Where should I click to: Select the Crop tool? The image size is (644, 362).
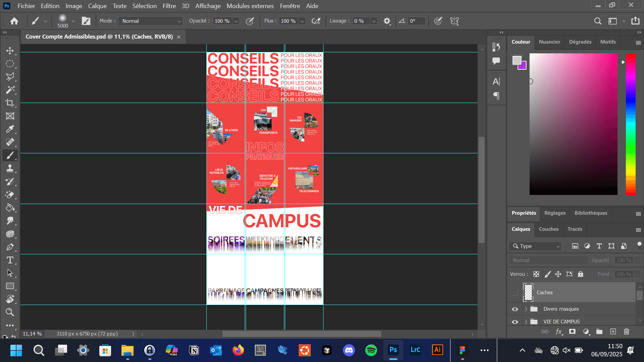[10, 103]
